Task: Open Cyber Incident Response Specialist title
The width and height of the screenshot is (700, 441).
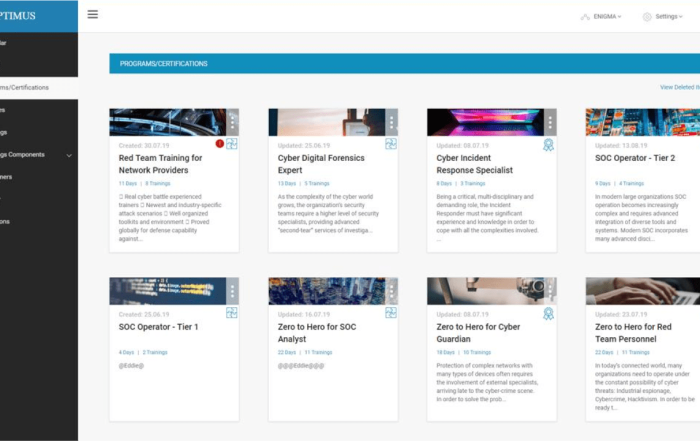Action: click(x=475, y=164)
